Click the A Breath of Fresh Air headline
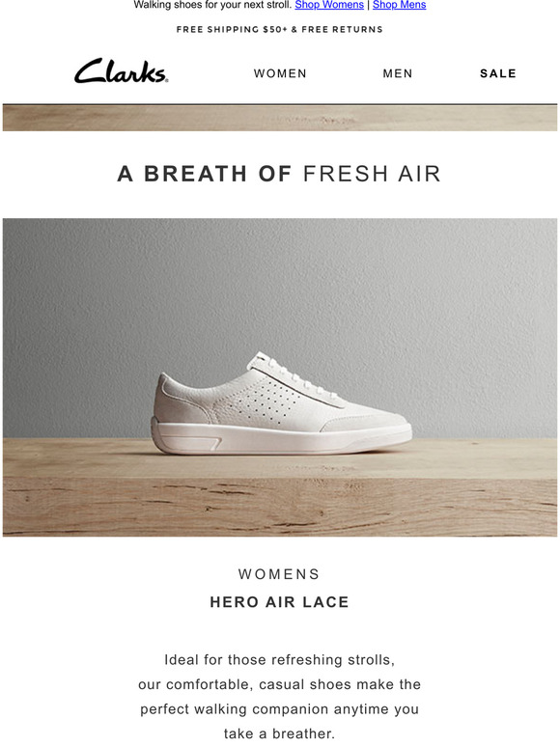Viewport: 560px width, 747px height. click(279, 174)
